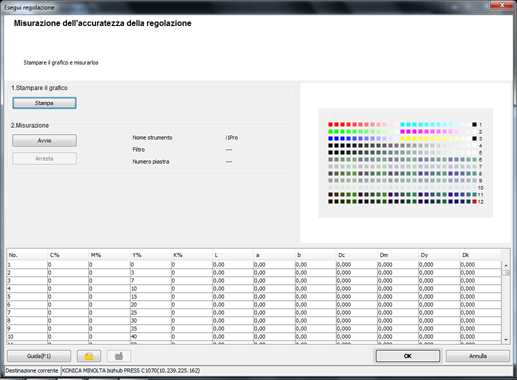
Task: Click the Stampare il grafico e misurarlos instruction text
Action: [x=61, y=63]
